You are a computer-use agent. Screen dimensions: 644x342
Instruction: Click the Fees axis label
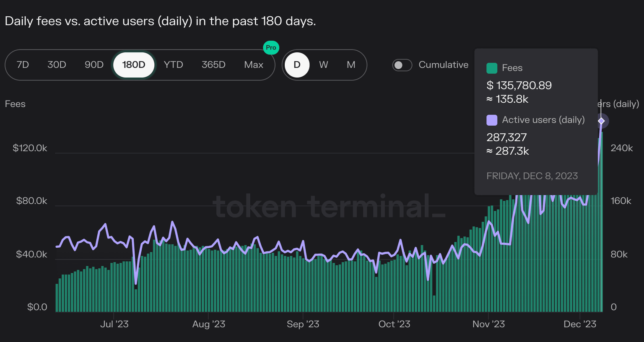(x=15, y=104)
